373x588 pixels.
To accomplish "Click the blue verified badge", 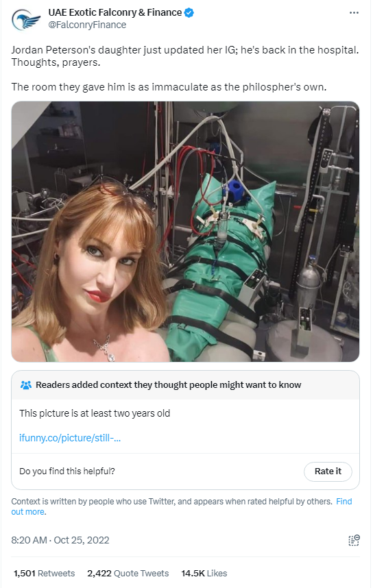I will 189,13.
